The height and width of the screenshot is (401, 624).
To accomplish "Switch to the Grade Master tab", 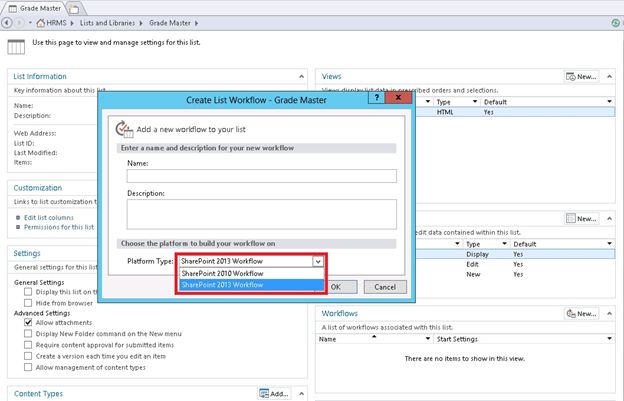I will tap(35, 8).
